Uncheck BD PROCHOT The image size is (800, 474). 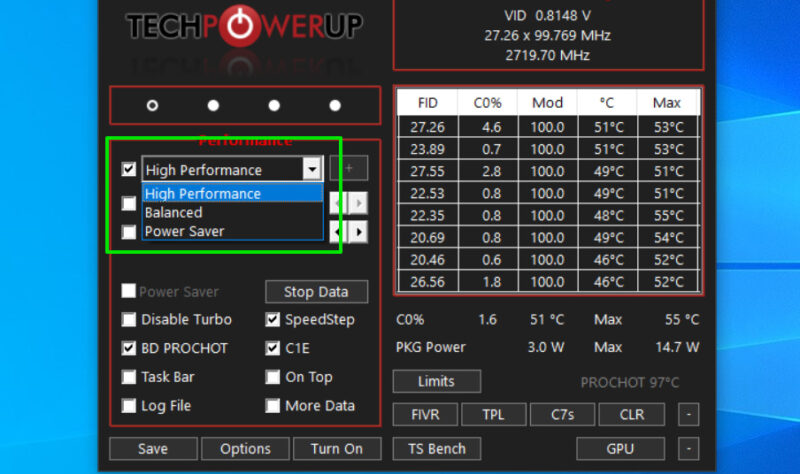129,348
